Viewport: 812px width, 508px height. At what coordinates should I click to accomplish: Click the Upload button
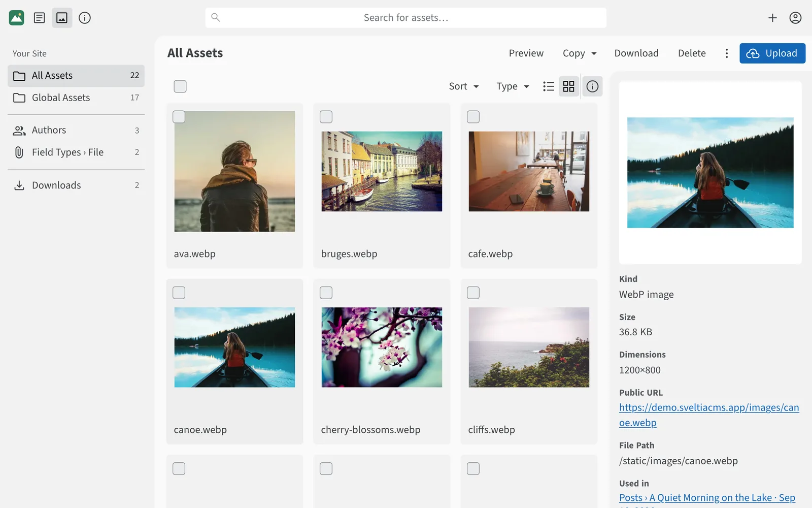pos(772,53)
